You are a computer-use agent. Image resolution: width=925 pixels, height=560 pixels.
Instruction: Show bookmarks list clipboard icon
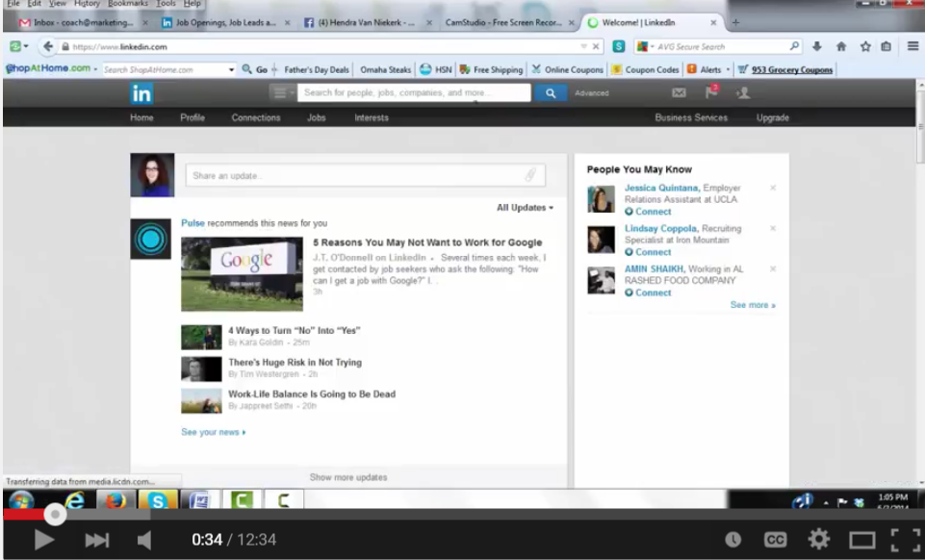(886, 46)
